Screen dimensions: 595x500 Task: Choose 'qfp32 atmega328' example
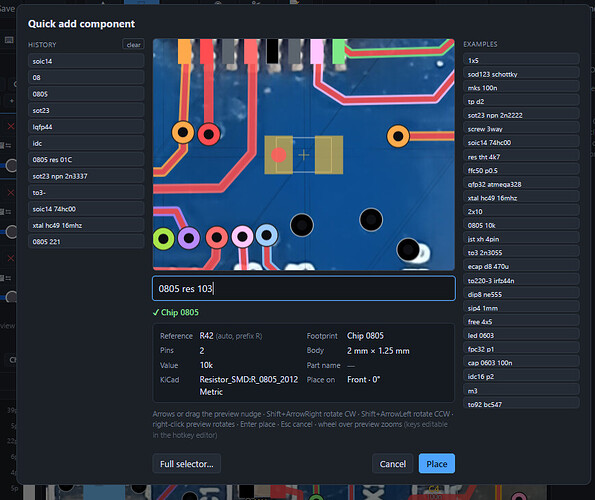(521, 184)
